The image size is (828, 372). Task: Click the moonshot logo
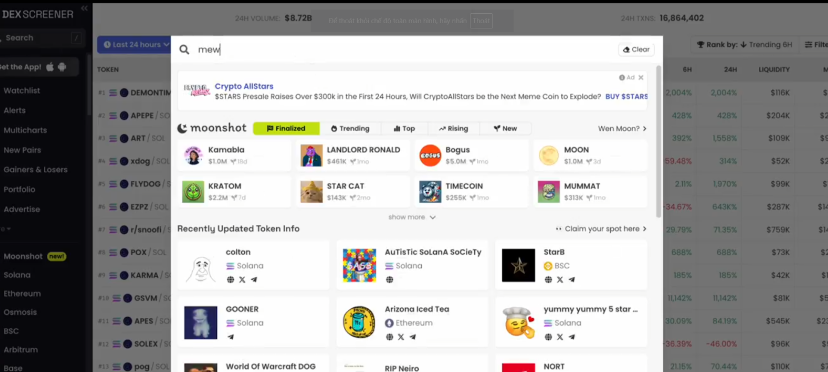click(212, 128)
